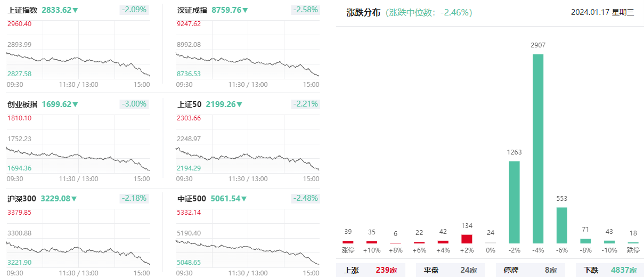Click the down arrow beside 沪深300 3229.08
This screenshot has height=277, width=644.
point(74,199)
